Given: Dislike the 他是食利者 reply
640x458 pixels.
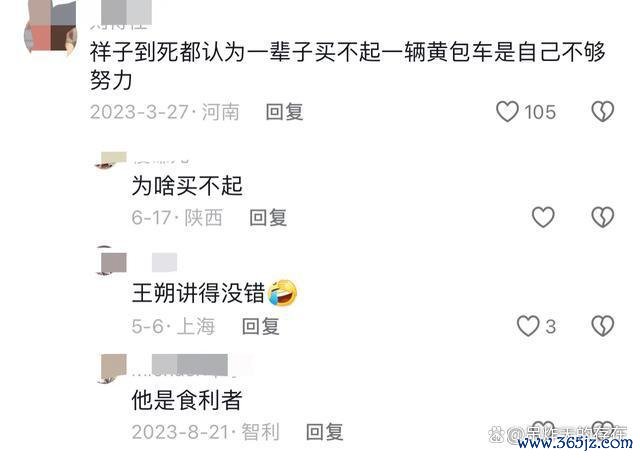Looking at the screenshot, I should (x=603, y=428).
